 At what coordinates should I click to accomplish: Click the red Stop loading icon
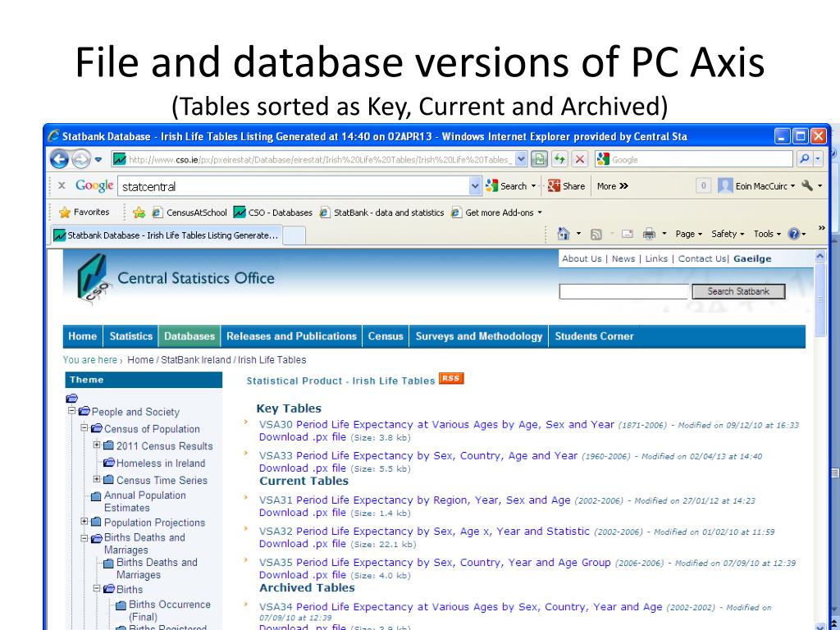580,159
